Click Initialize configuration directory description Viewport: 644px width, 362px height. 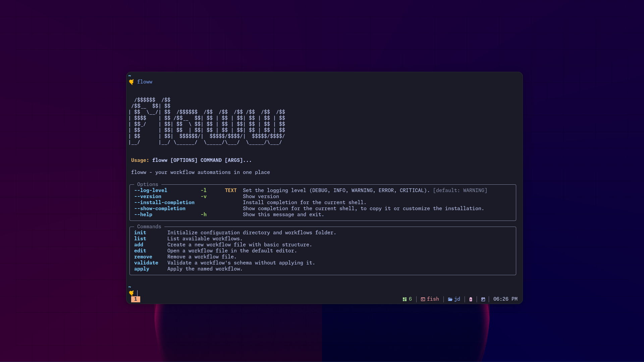[252, 233]
